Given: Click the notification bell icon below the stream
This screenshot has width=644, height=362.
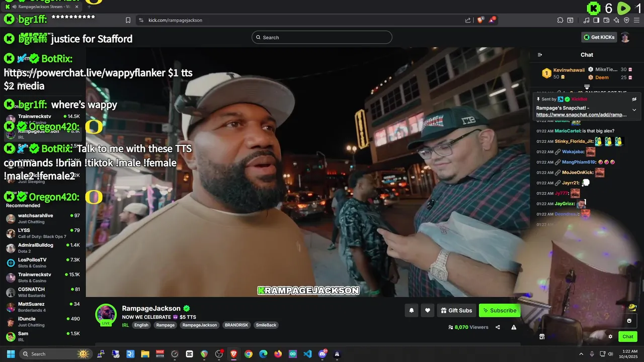Looking at the screenshot, I should [411, 311].
